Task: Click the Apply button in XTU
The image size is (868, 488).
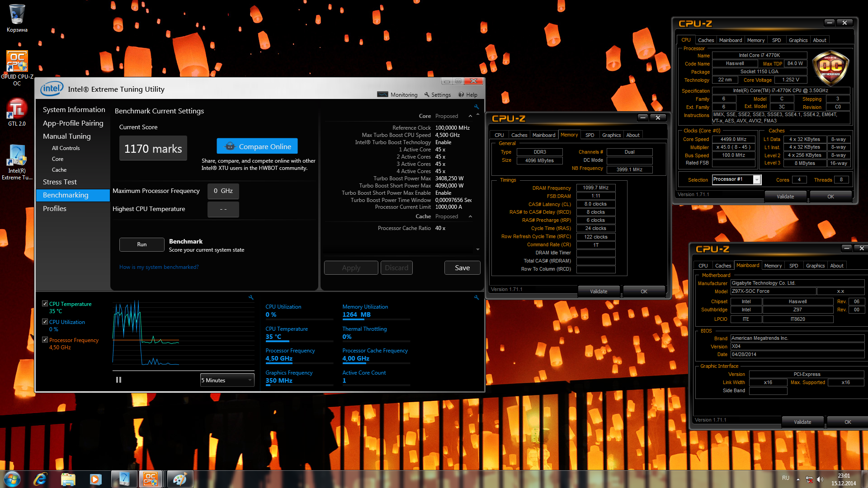Action: tap(351, 268)
